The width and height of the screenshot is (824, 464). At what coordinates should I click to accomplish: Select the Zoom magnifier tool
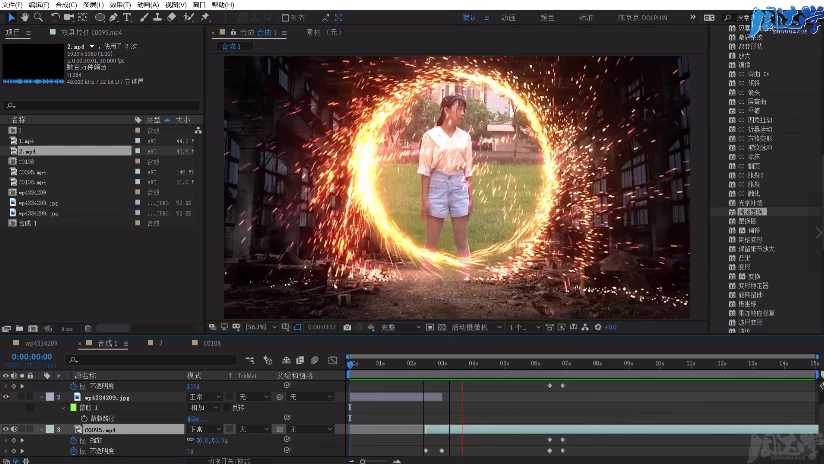click(39, 17)
